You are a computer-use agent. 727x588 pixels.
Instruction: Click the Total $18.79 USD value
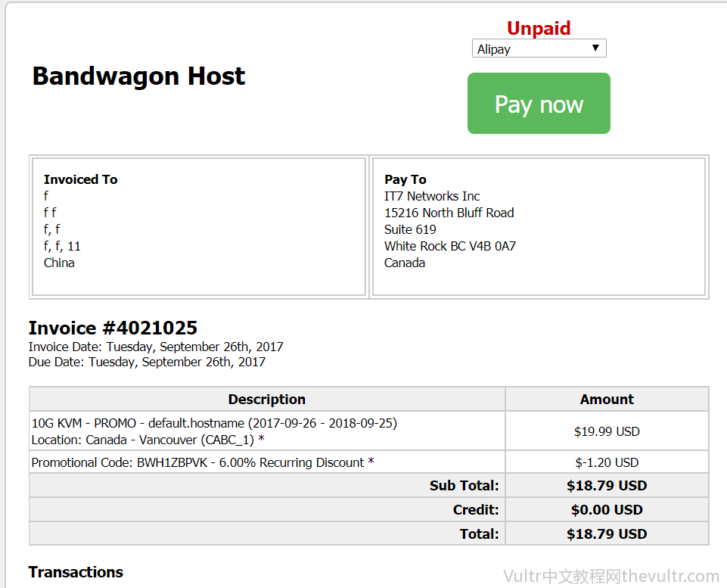pos(607,534)
